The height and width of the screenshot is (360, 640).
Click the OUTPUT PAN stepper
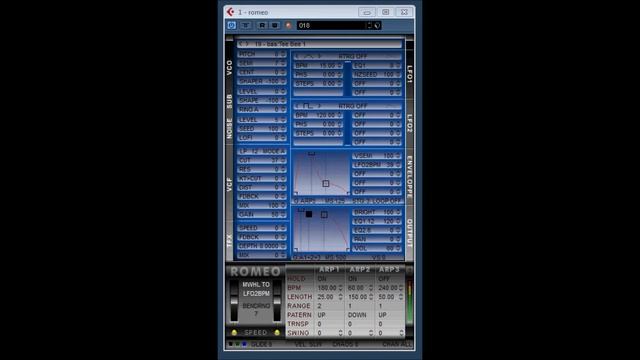398,239
